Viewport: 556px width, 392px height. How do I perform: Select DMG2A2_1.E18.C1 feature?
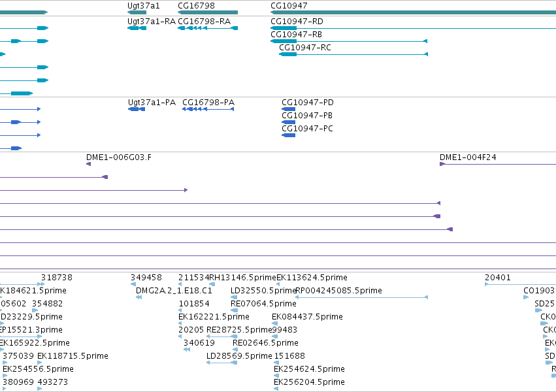pyautogui.click(x=139, y=297)
